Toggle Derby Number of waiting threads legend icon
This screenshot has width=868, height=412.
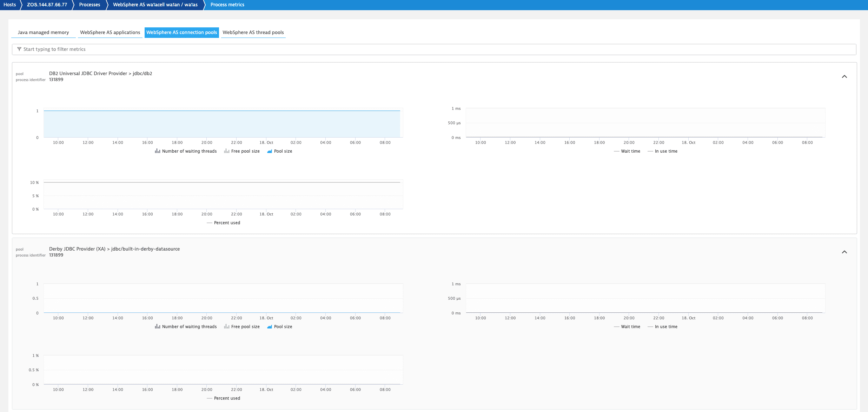tap(158, 327)
